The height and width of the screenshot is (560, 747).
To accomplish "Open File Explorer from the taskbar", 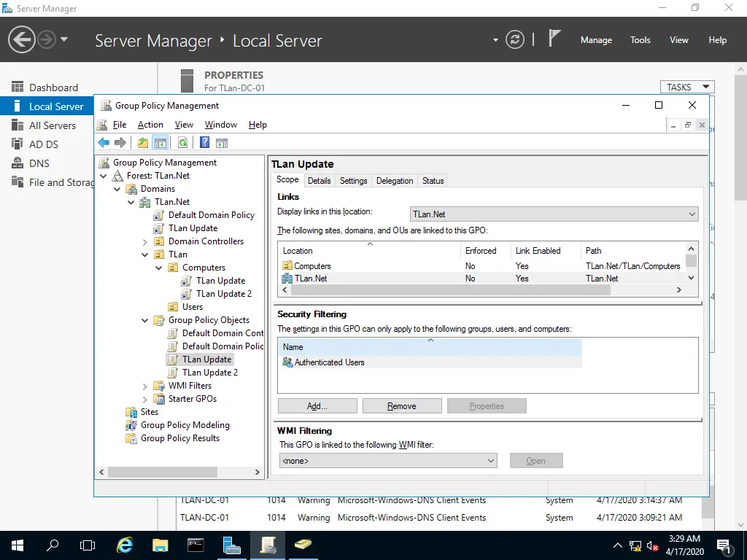I will point(160,545).
